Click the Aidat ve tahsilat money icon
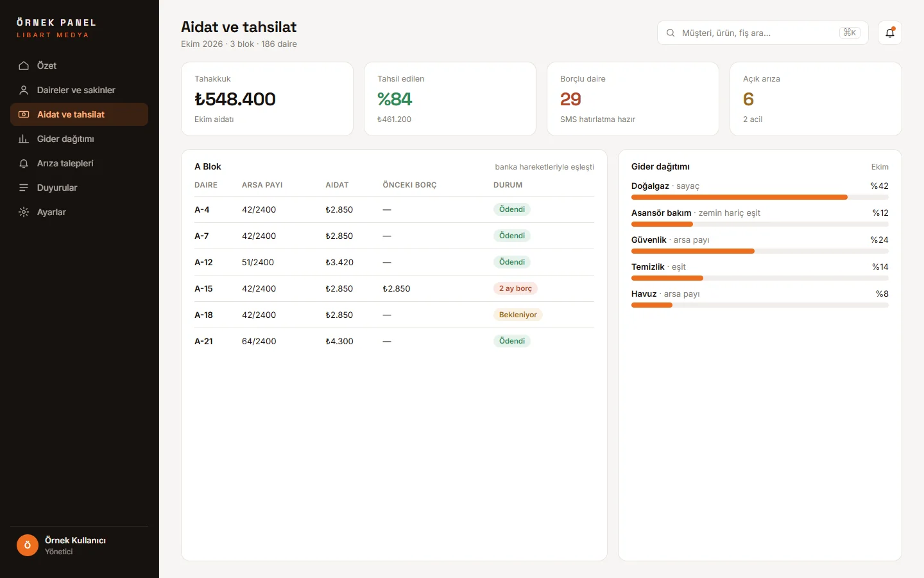The height and width of the screenshot is (578, 924). 24,114
